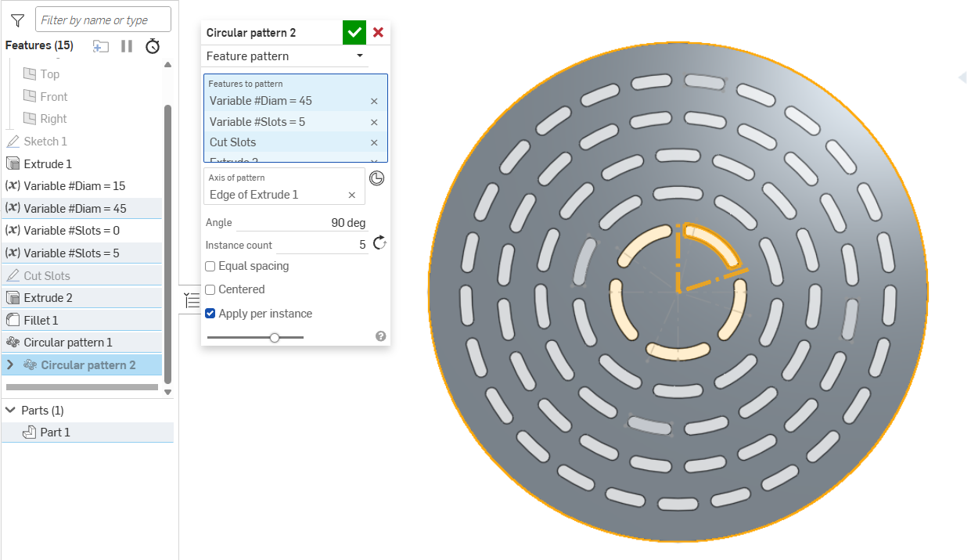This screenshot has width=971, height=560.
Task: Select Variable #Diam = 15
Action: click(74, 186)
